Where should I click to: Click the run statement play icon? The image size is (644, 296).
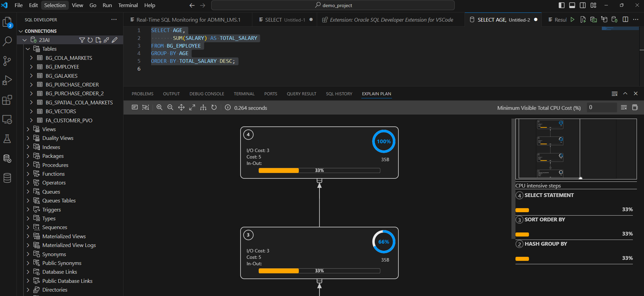(x=573, y=20)
